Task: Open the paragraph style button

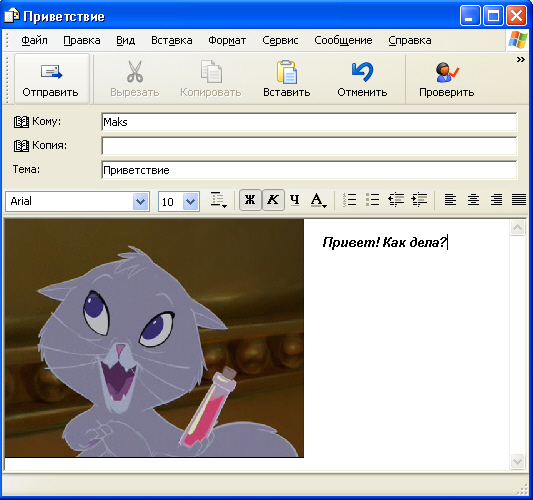Action: pyautogui.click(x=218, y=200)
